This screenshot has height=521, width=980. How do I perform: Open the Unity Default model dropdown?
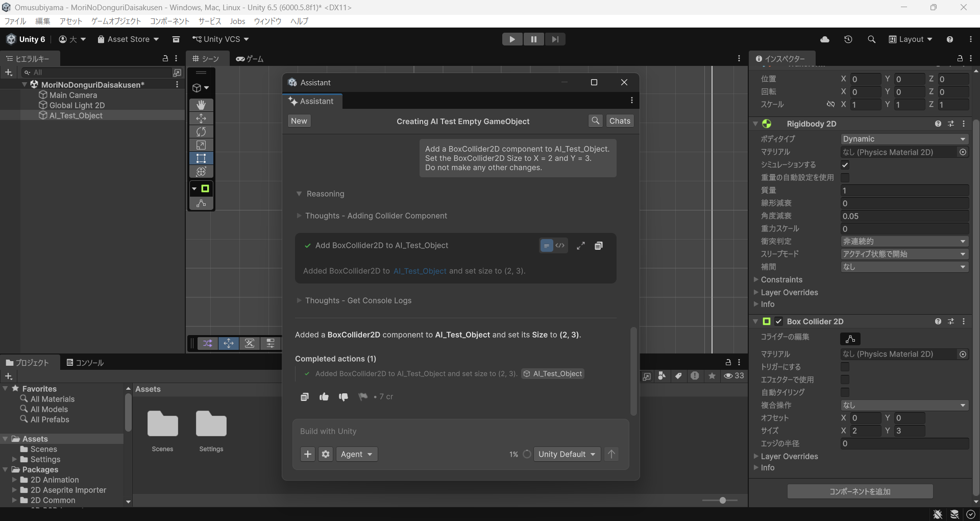coord(567,454)
